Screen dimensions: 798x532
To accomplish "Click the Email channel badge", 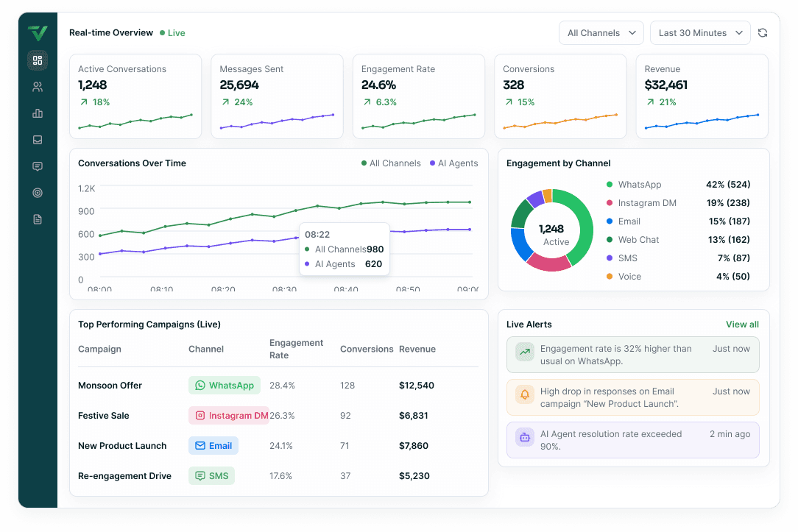I will click(x=213, y=445).
